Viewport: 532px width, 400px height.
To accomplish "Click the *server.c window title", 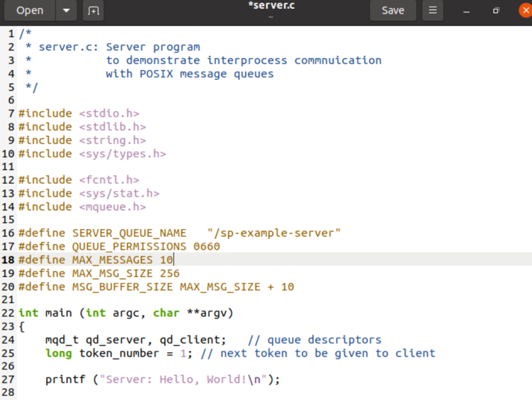I will 271,6.
